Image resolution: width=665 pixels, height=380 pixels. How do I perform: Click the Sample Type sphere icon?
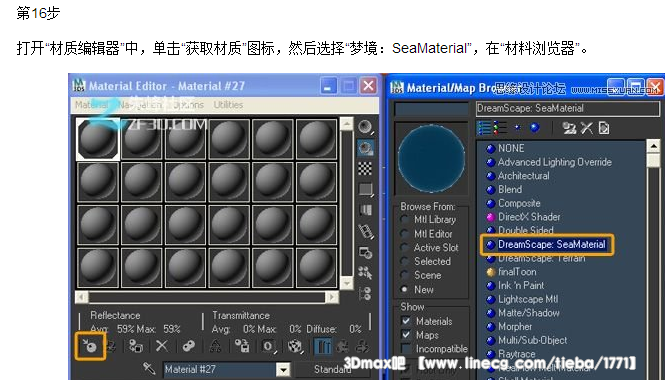365,127
